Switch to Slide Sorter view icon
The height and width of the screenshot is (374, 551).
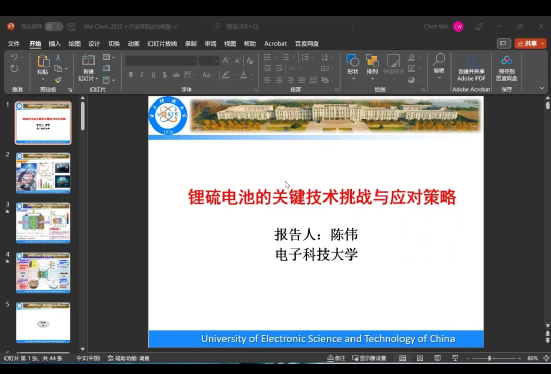pos(420,358)
